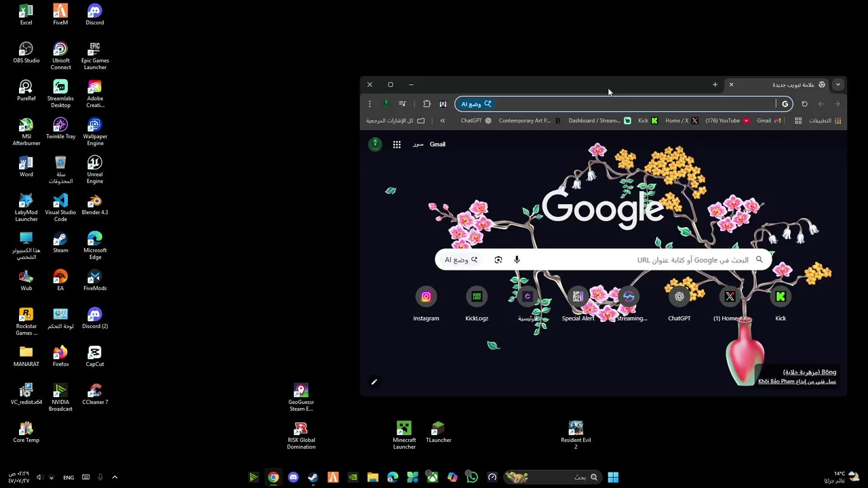The image size is (868, 488).
Task: Select the Blender 4.3 desktop icon
Action: click(x=95, y=205)
